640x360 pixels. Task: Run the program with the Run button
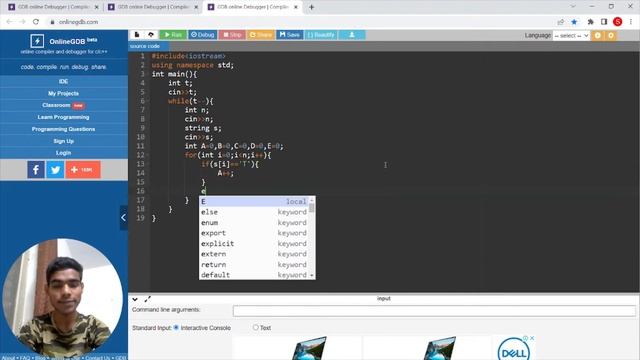click(173, 35)
